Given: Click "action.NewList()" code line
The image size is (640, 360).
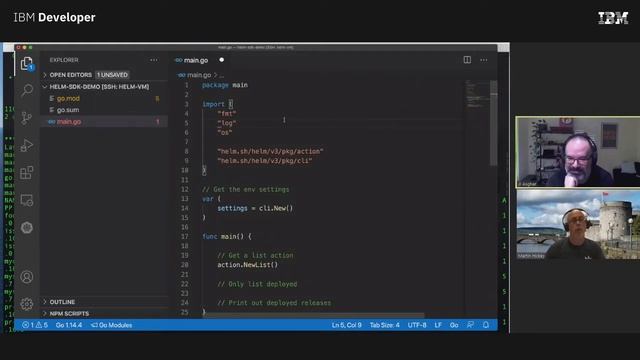Looking at the screenshot, I should coord(247,265).
